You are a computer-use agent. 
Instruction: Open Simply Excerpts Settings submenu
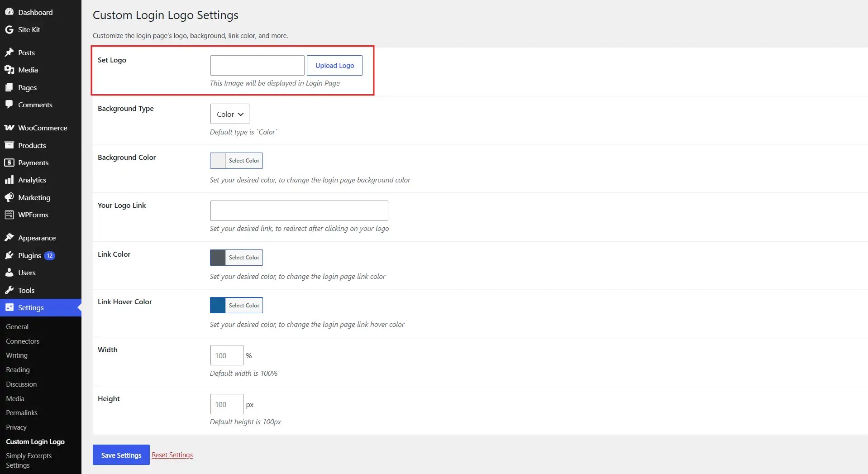click(29, 460)
